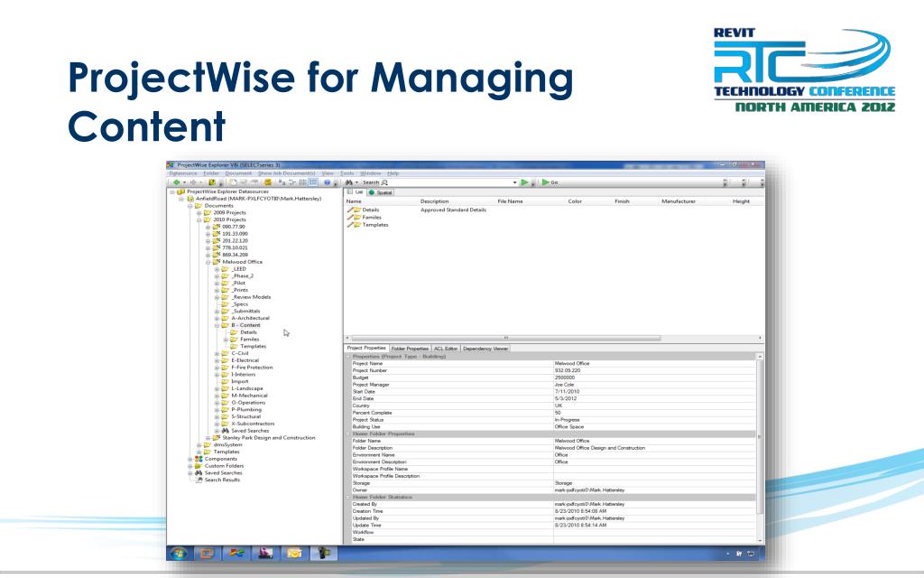Switch to the Spatial tab
924x578 pixels.
coord(381,193)
